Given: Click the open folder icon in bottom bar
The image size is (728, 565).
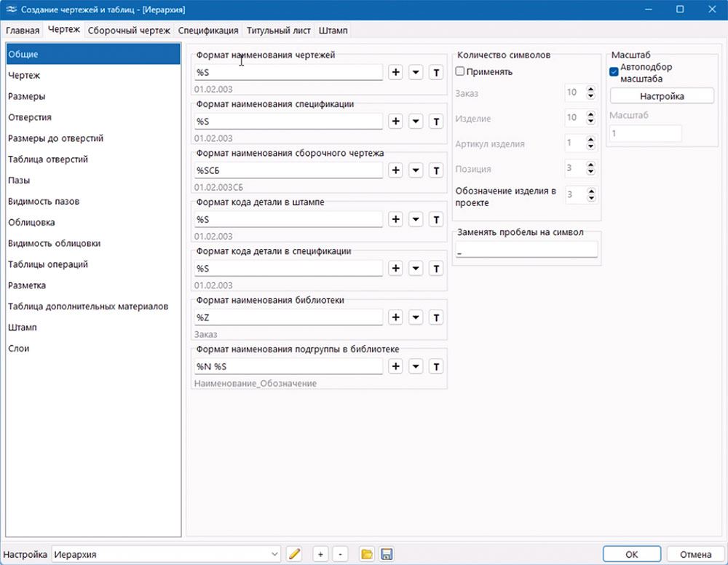Looking at the screenshot, I should [x=367, y=554].
